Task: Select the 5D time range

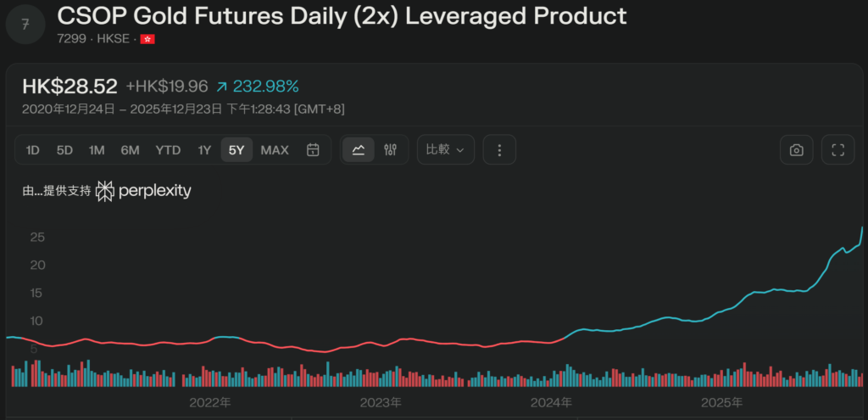Action: point(64,150)
